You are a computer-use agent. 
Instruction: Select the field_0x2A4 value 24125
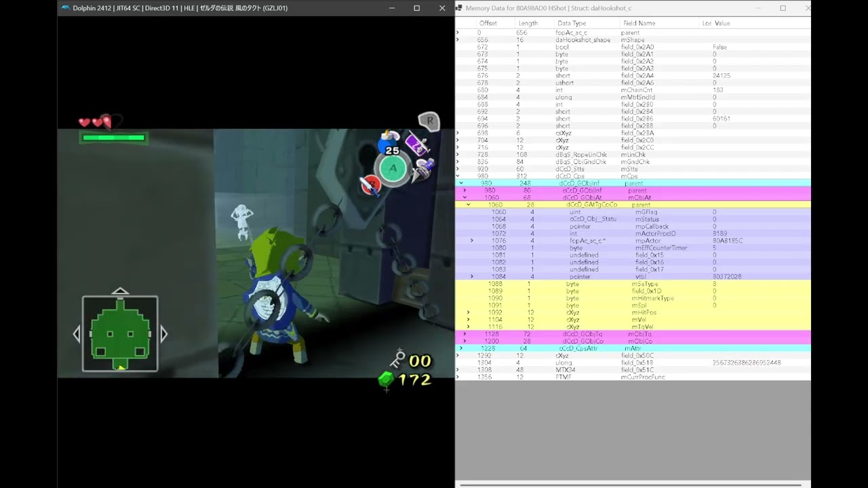(721, 76)
